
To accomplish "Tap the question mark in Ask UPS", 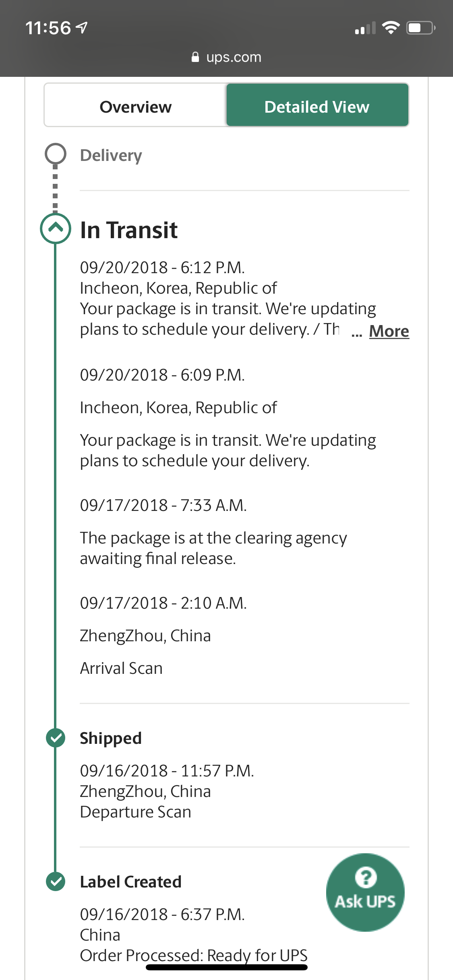I will click(x=366, y=877).
